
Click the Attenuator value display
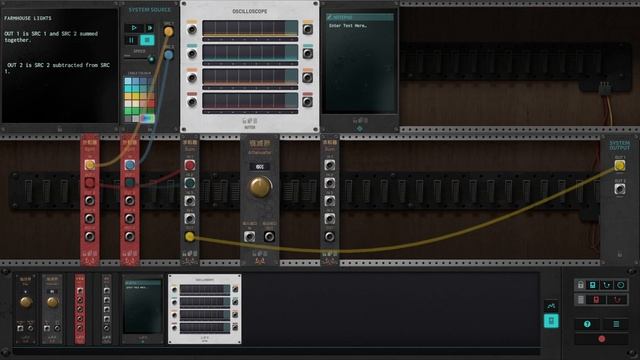click(260, 167)
